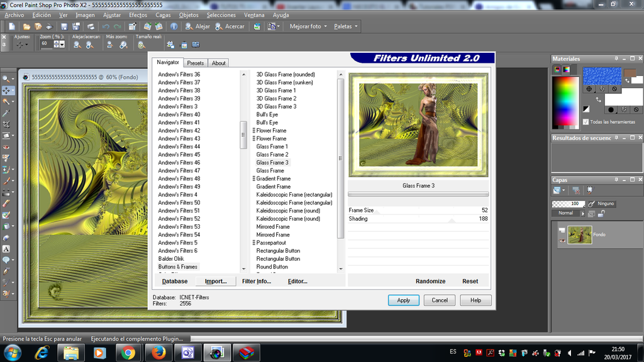Click the Save icon in toolbar

pyautogui.click(x=64, y=26)
